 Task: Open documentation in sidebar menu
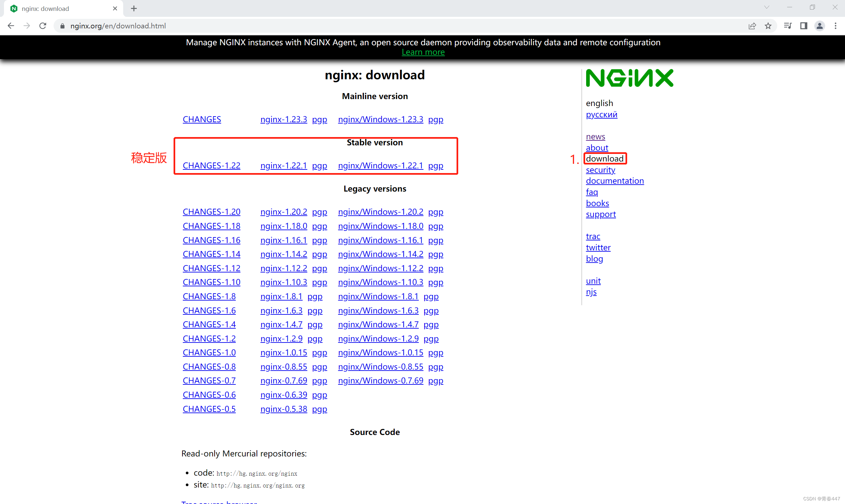pos(615,181)
